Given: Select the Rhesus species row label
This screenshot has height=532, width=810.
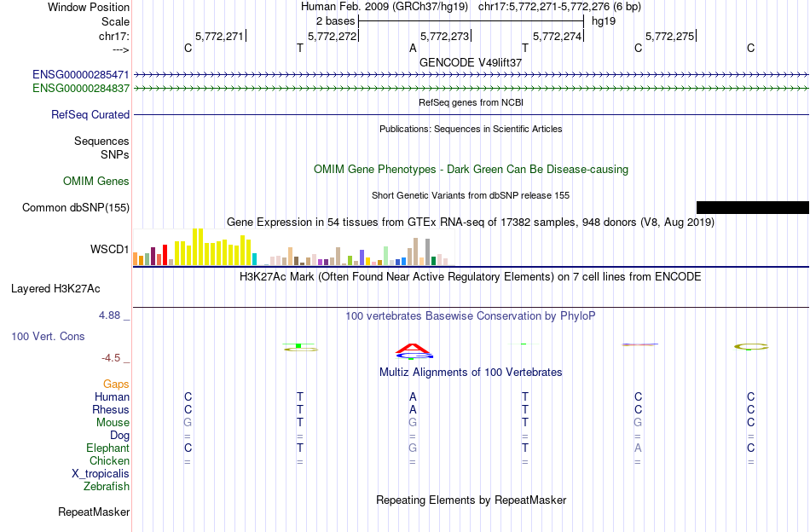Looking at the screenshot, I should [111, 409].
